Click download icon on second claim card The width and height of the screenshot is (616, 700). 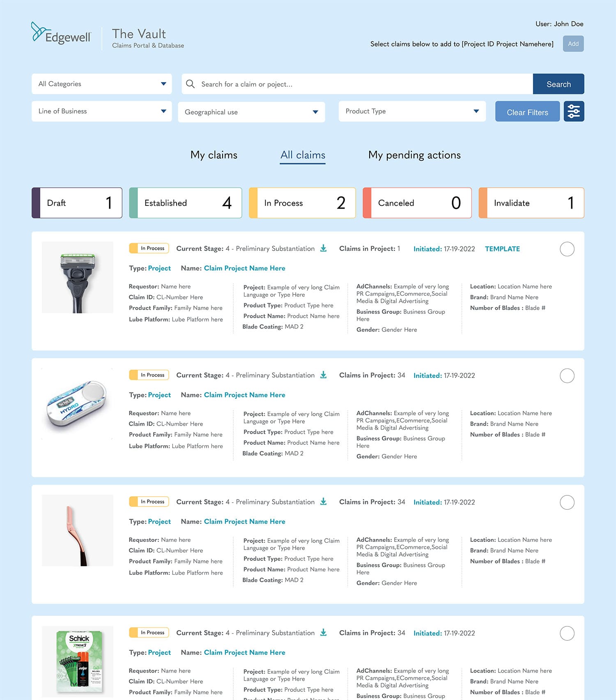[323, 375]
